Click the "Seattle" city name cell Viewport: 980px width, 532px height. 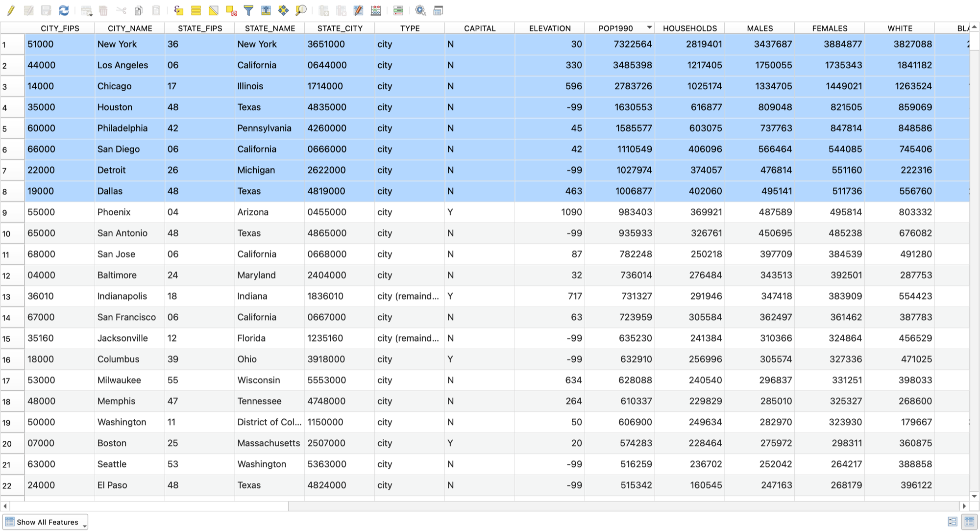[130, 464]
